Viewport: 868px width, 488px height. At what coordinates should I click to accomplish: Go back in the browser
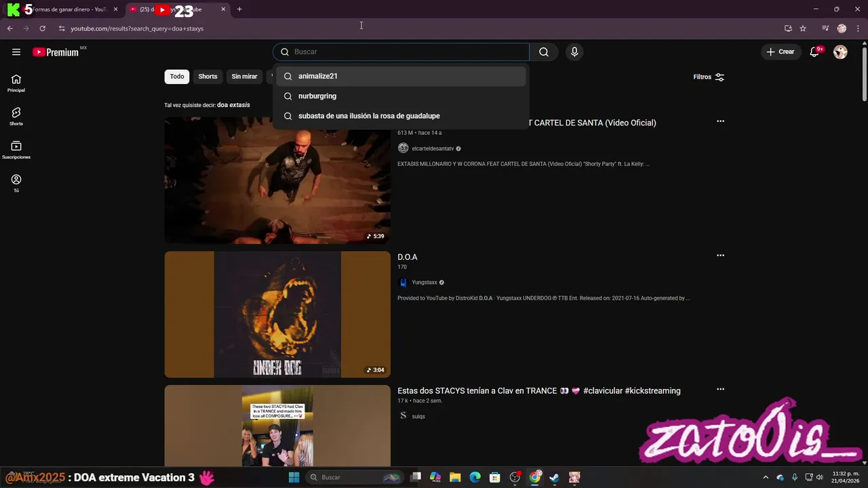(x=10, y=28)
